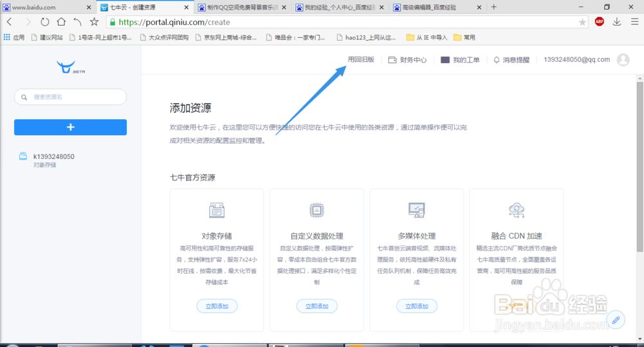Click the 我的工单 ticket icon
Image resolution: width=644 pixels, height=347 pixels.
(x=445, y=60)
